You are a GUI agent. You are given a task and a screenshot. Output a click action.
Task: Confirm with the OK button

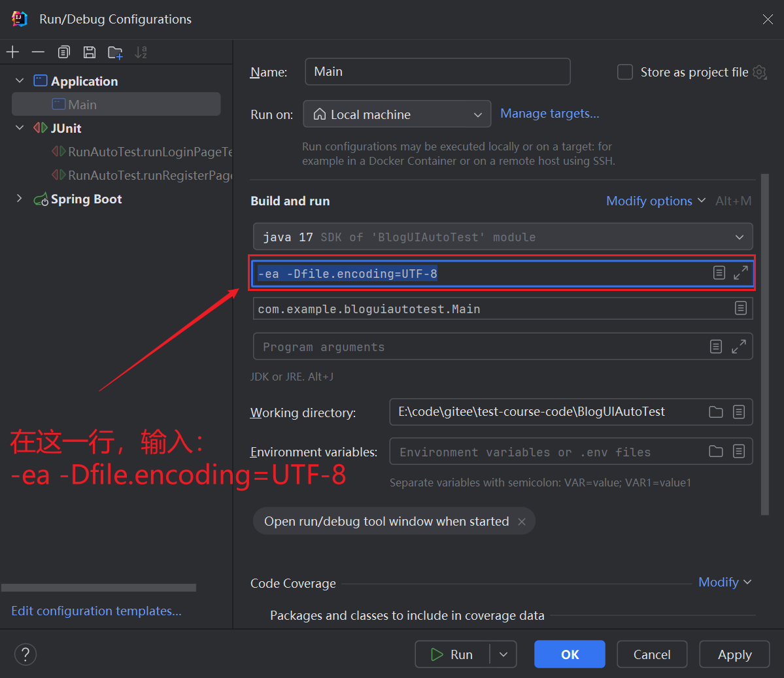pyautogui.click(x=570, y=654)
